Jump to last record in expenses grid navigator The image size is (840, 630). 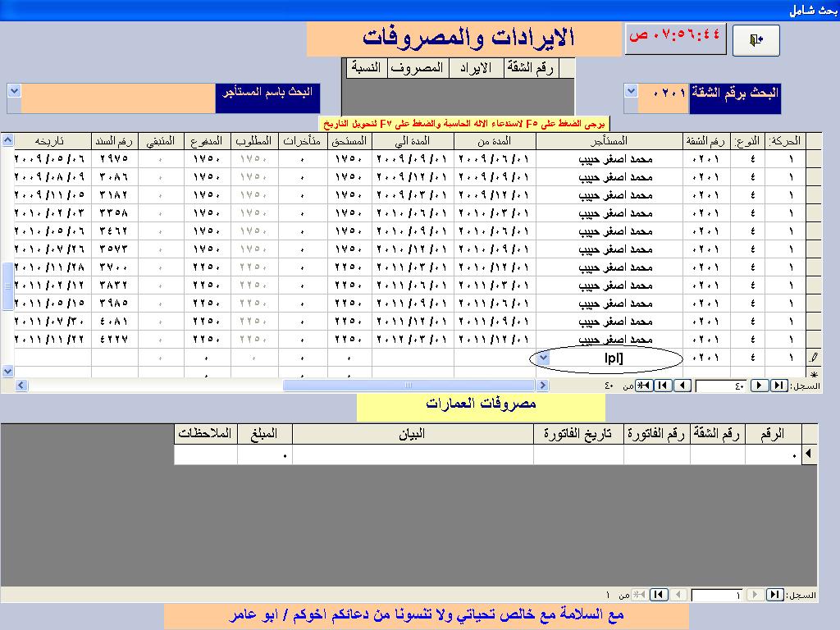pyautogui.click(x=659, y=595)
